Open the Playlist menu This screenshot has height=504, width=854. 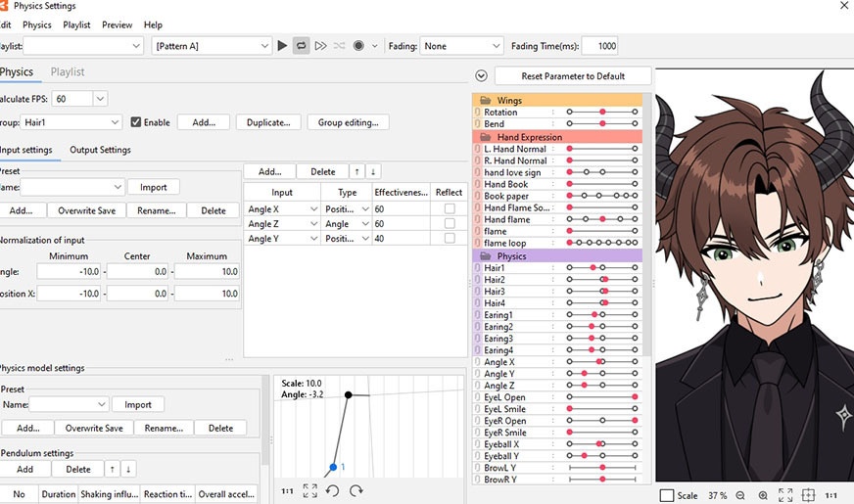[x=76, y=24]
